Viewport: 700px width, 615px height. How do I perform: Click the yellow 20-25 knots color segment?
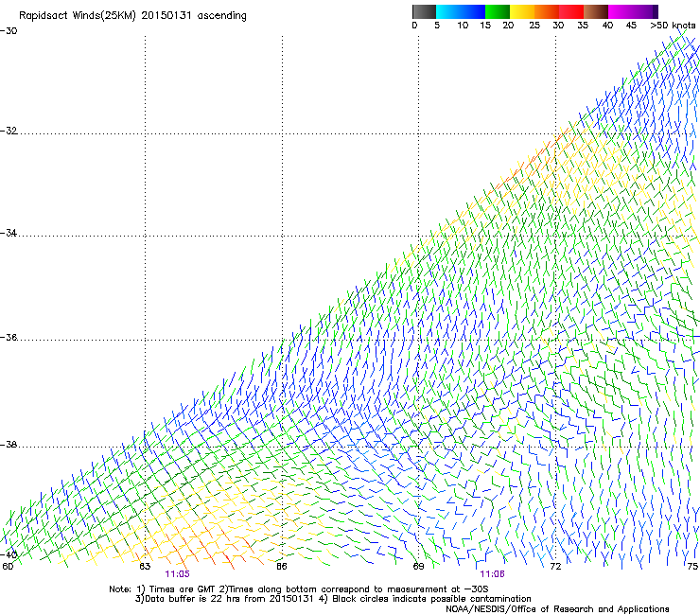(x=522, y=11)
